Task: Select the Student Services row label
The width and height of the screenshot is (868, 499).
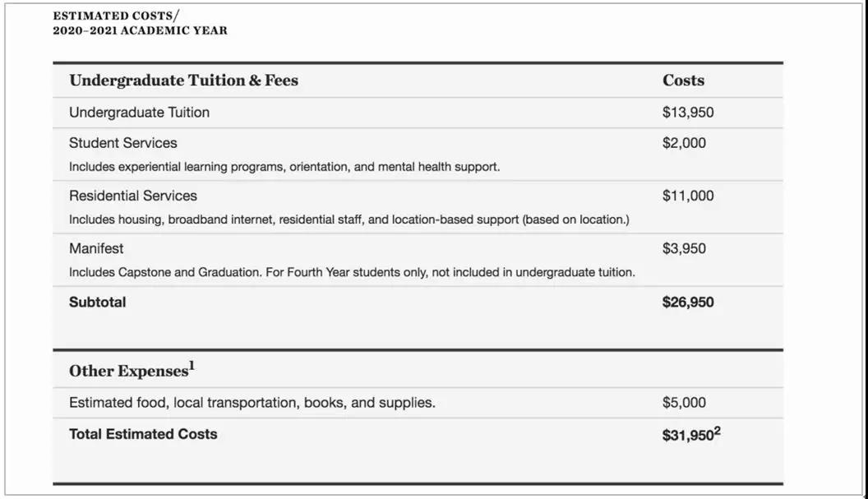Action: click(122, 143)
